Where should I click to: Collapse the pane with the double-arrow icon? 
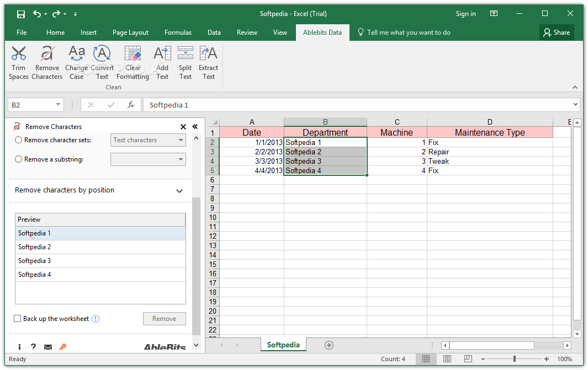tap(195, 127)
